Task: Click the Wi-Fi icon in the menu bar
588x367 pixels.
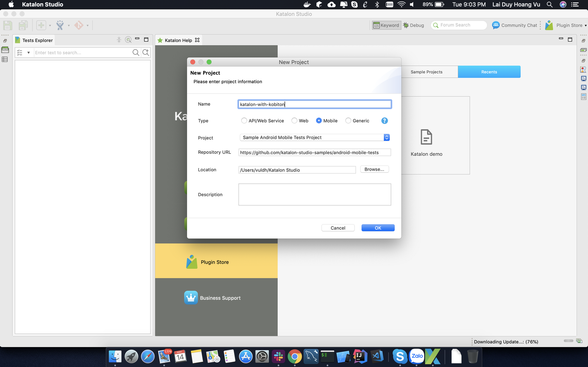Action: (402, 5)
